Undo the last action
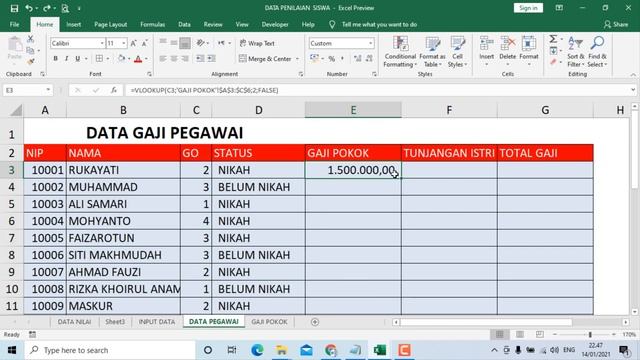 point(28,8)
